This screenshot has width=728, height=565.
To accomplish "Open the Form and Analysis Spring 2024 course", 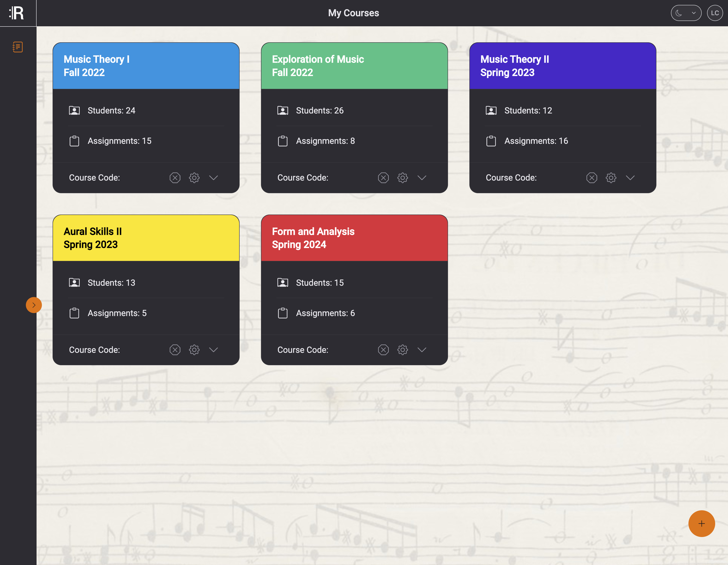I will pyautogui.click(x=354, y=238).
